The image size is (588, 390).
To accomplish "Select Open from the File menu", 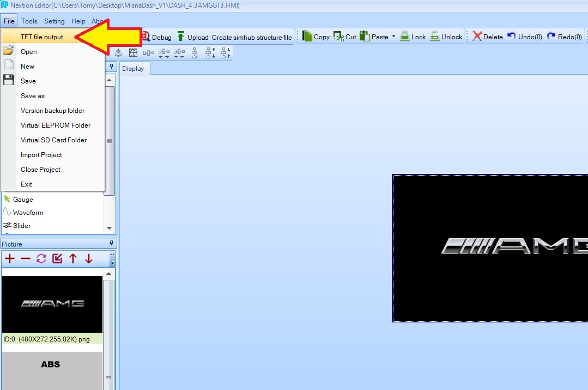I will pos(53,51).
